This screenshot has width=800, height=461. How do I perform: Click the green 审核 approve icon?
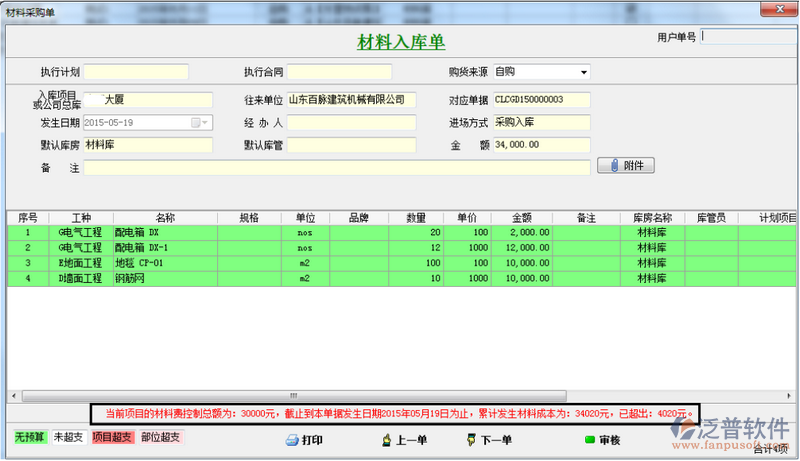[590, 440]
